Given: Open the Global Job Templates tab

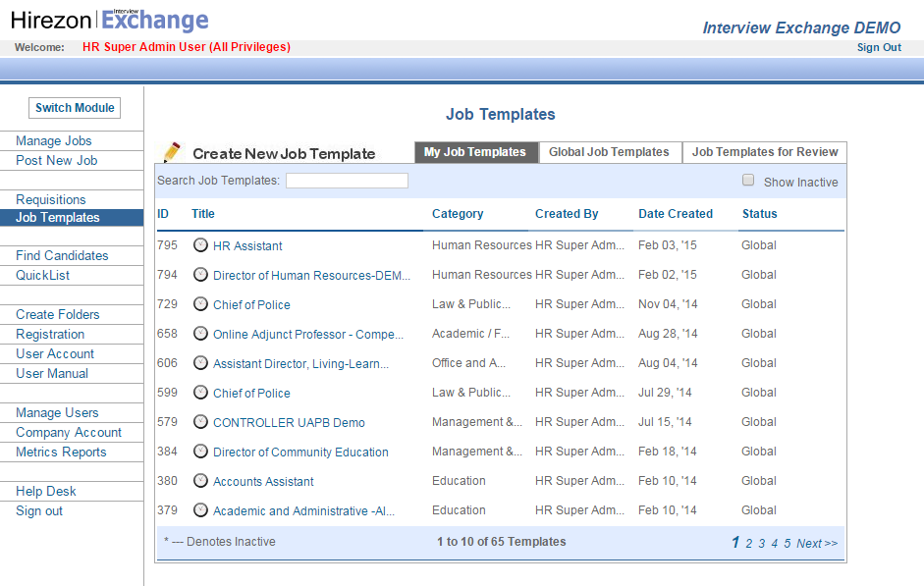Looking at the screenshot, I should [610, 152].
